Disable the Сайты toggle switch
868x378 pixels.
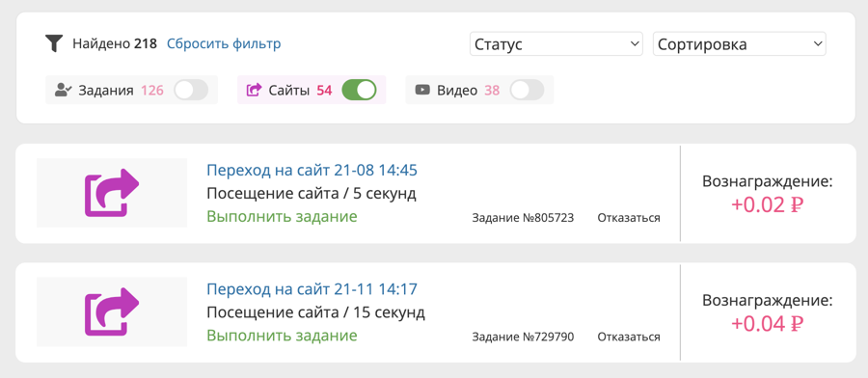pos(359,91)
